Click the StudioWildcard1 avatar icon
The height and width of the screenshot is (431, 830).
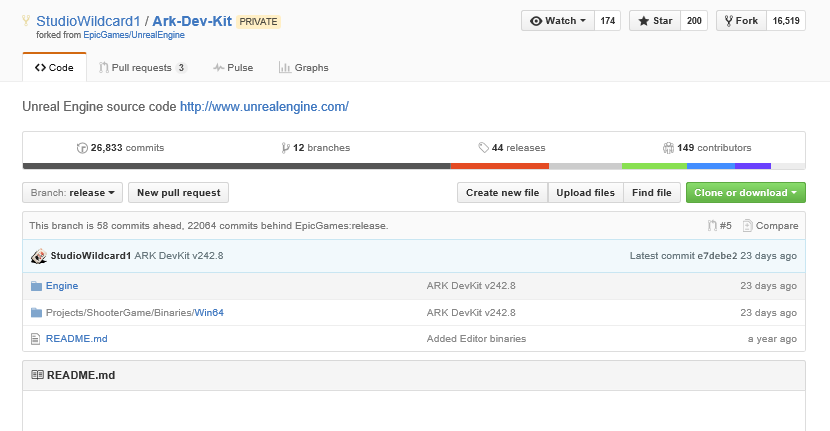pyautogui.click(x=39, y=256)
